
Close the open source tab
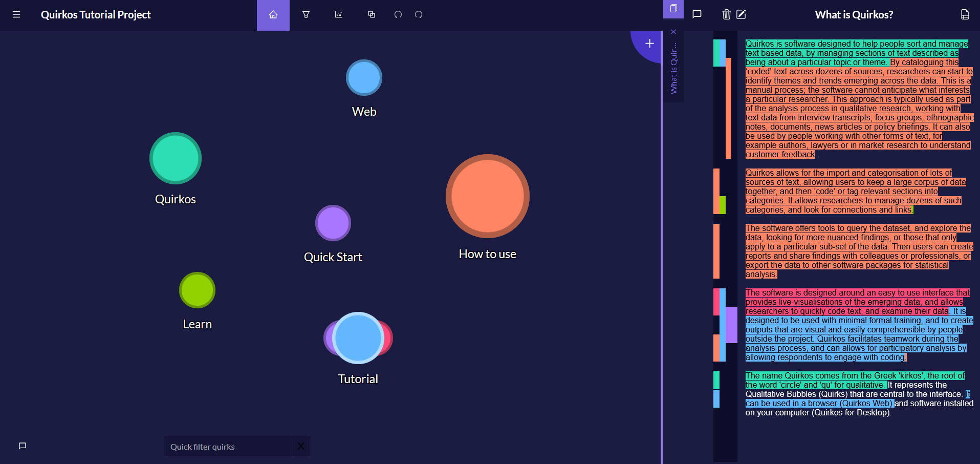(x=673, y=32)
